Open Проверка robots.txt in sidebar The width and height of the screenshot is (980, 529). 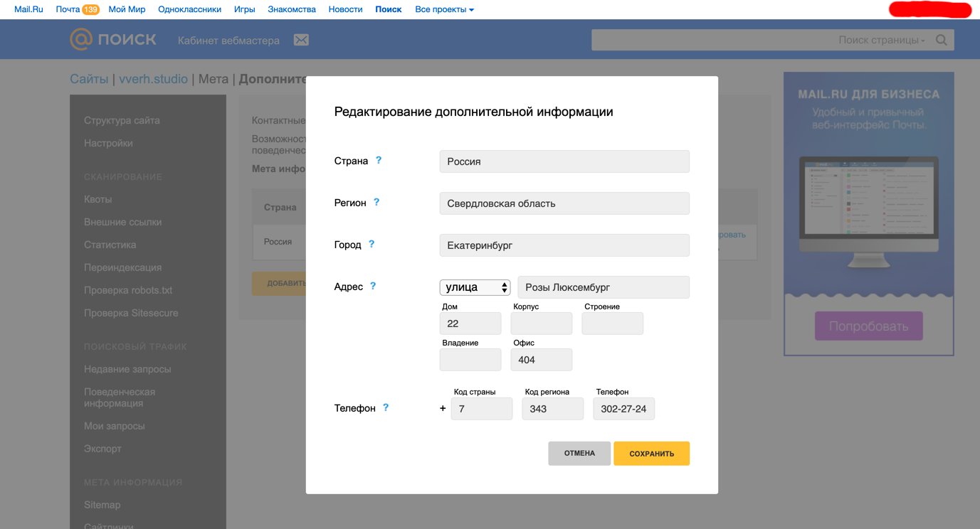pos(128,290)
